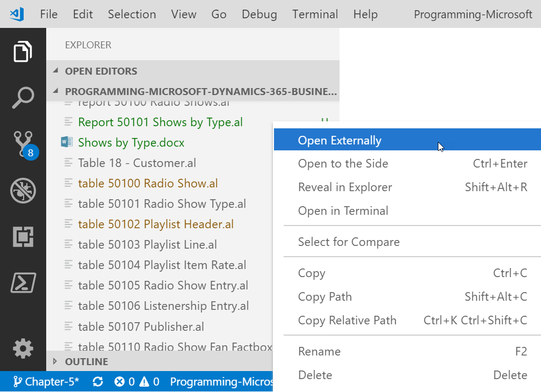Click the errors count icon in status bar

click(x=119, y=382)
